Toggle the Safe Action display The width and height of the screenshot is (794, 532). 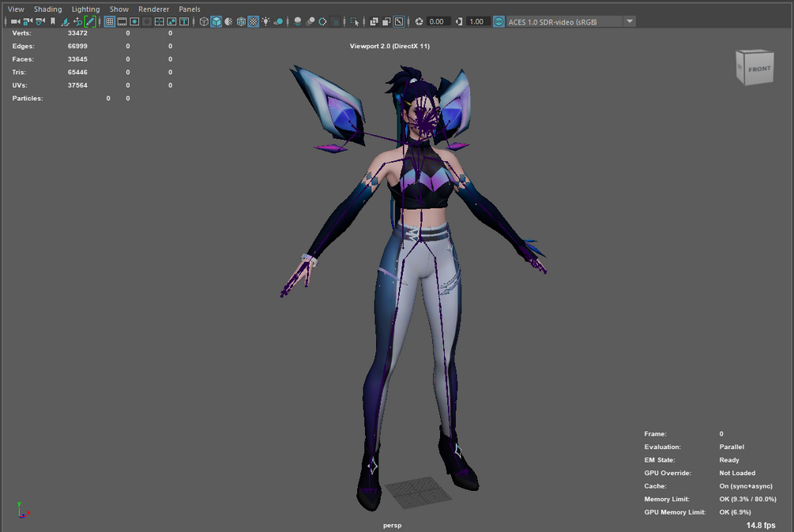coord(171,21)
